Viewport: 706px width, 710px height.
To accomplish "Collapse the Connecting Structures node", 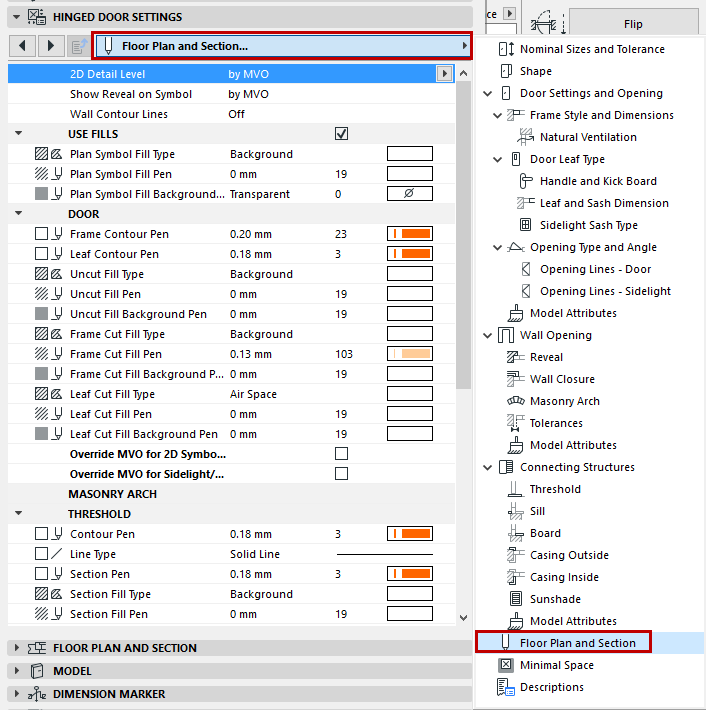I will (x=488, y=467).
